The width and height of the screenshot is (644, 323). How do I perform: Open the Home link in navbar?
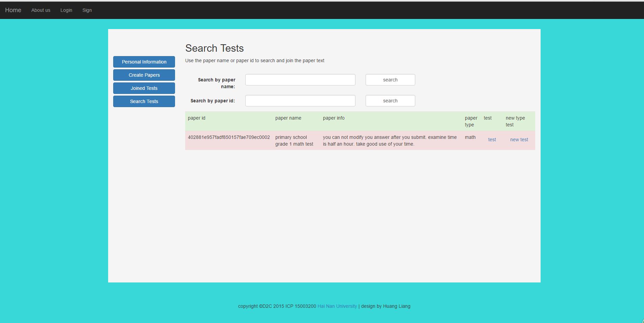click(x=13, y=10)
